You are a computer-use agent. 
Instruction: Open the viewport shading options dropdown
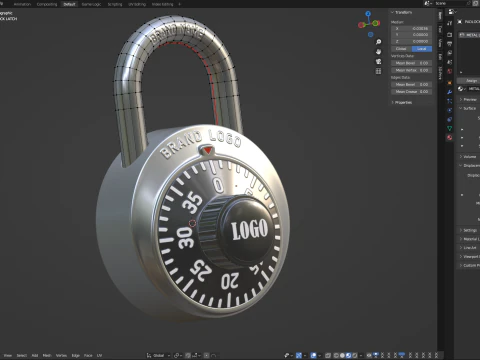361,355
